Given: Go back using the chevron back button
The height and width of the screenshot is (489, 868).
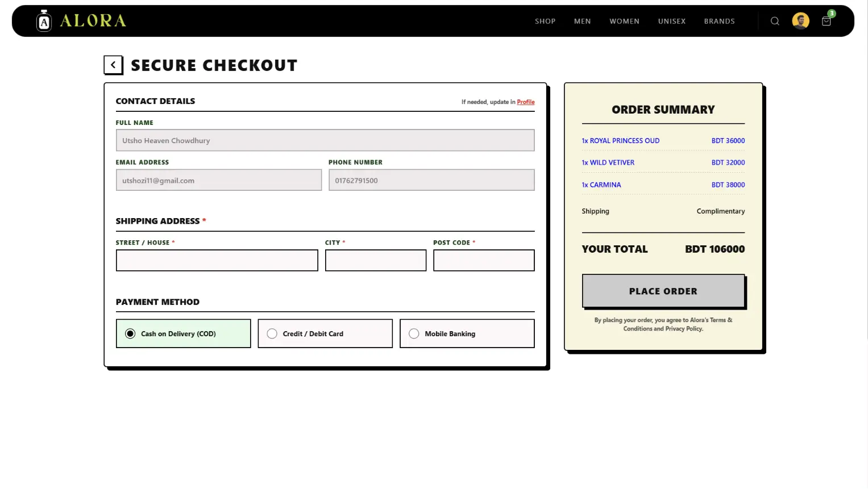Looking at the screenshot, I should [x=113, y=65].
